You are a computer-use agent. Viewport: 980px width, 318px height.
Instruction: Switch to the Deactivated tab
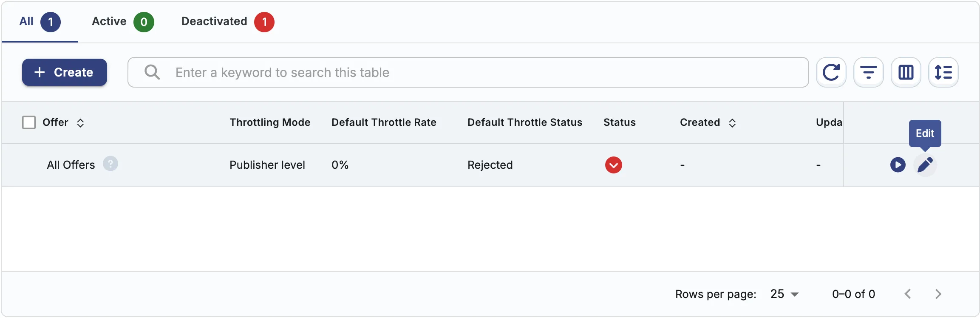pos(228,22)
